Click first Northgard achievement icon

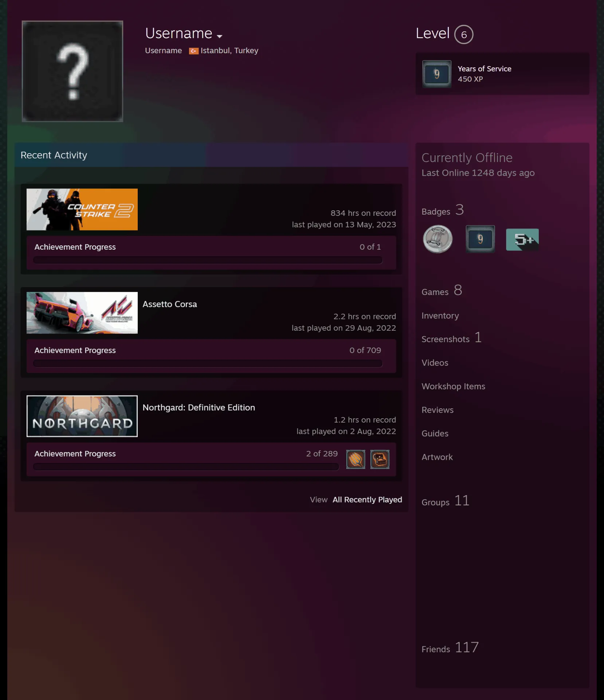click(356, 459)
